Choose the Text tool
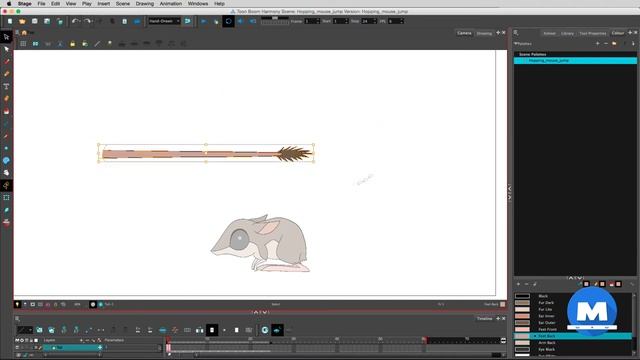Viewport: 640px width, 360px height. (6, 86)
